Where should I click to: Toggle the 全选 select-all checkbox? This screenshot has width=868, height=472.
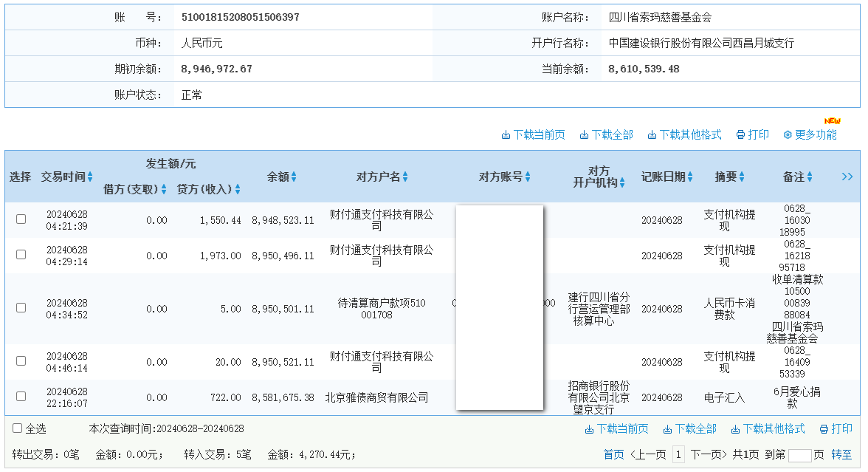[x=17, y=428]
